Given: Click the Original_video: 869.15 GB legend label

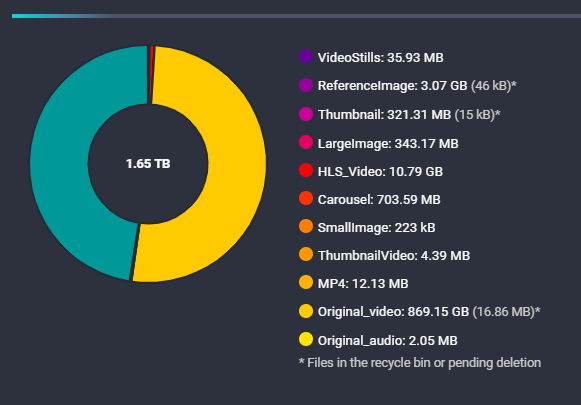Looking at the screenshot, I should [x=394, y=312].
